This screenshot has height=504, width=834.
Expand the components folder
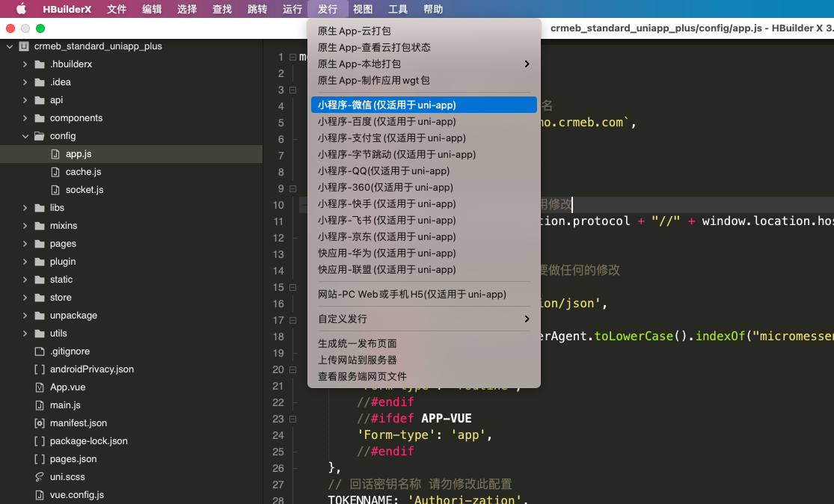25,118
